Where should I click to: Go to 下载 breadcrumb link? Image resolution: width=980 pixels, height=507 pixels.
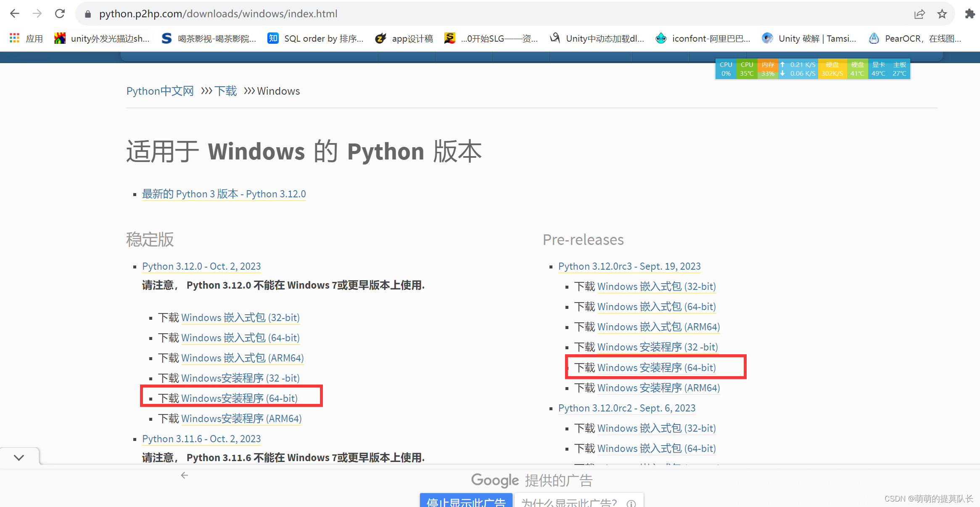tap(225, 91)
